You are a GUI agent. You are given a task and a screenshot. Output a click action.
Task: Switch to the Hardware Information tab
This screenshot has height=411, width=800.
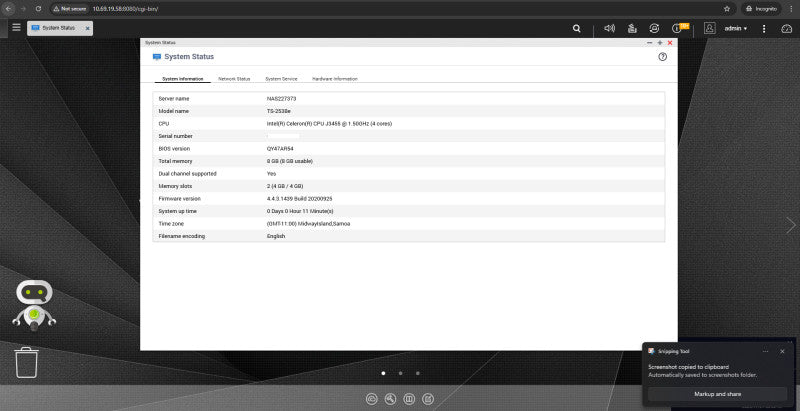tap(335, 79)
